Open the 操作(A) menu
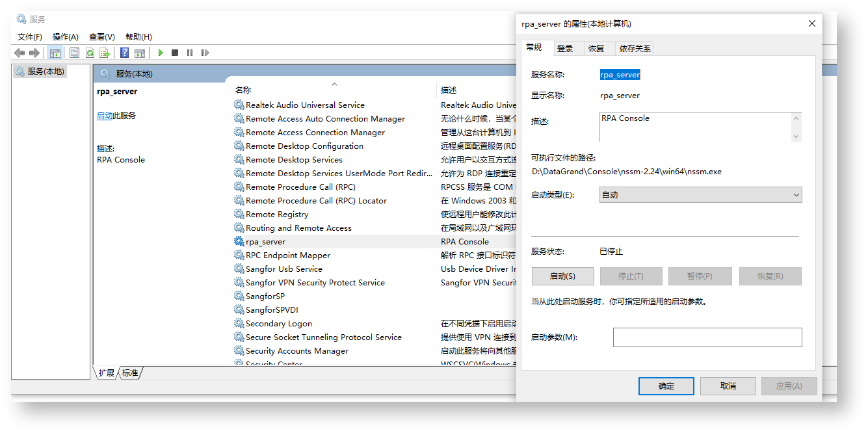 pos(66,37)
